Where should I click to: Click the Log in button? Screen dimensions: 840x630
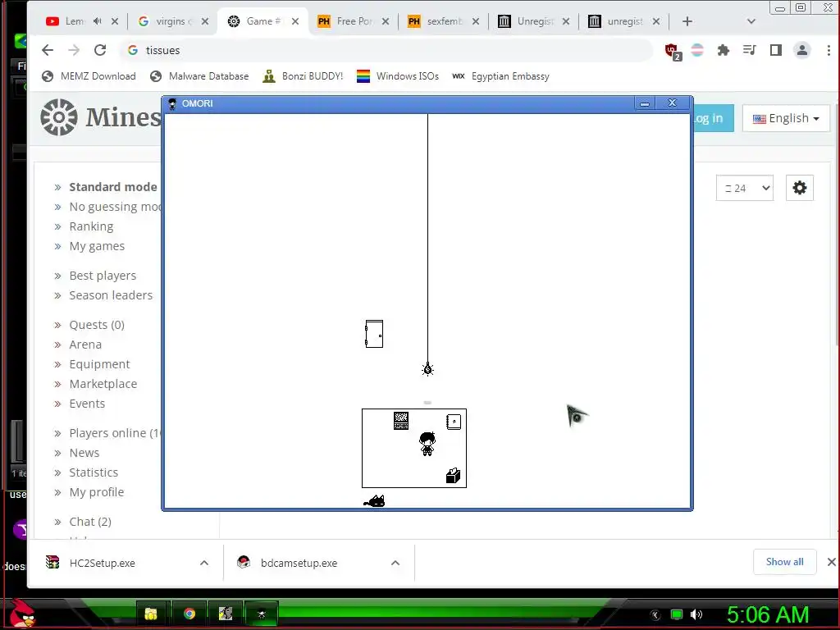click(713, 118)
